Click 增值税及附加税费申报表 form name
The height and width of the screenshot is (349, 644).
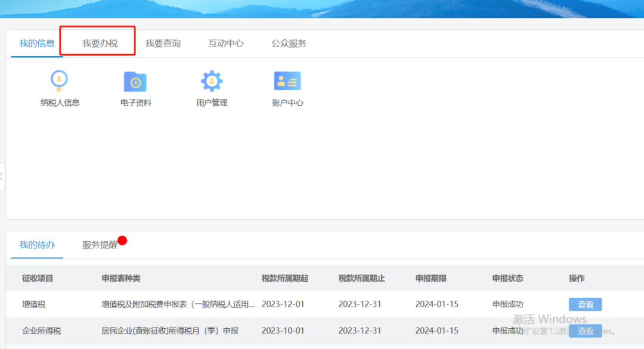coord(178,304)
